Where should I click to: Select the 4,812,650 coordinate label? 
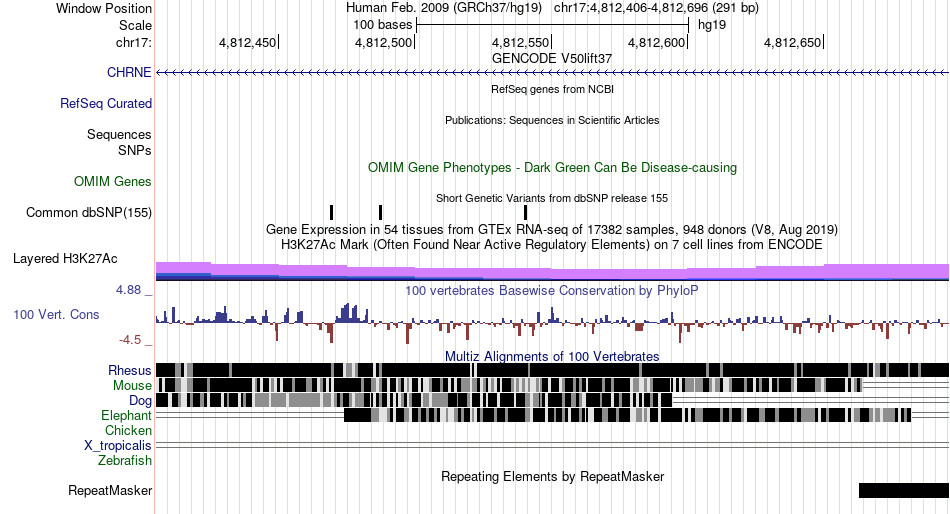792,42
